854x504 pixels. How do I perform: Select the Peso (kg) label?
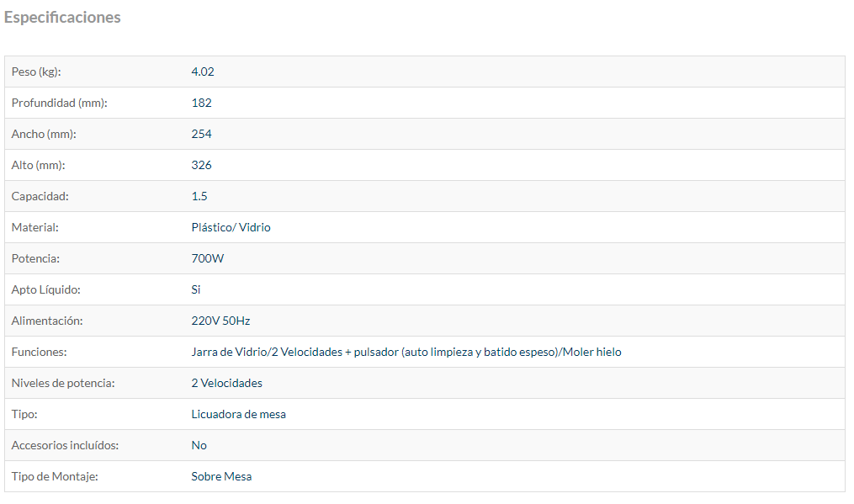pos(36,72)
